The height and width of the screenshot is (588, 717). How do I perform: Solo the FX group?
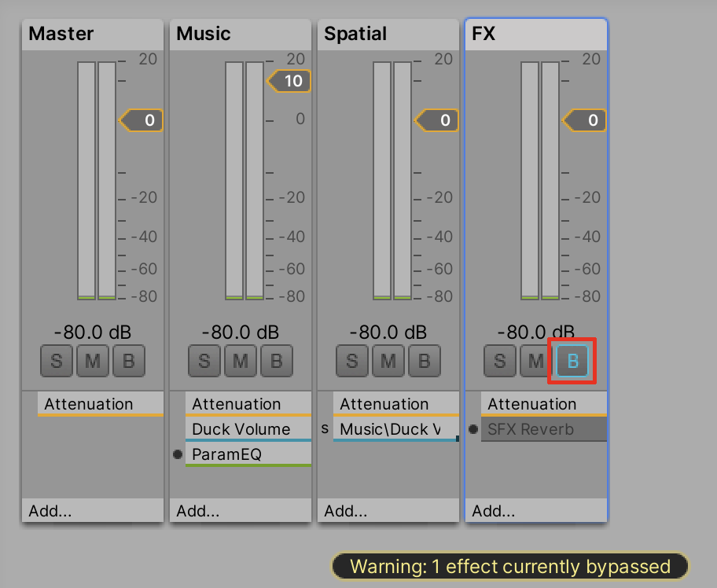pos(499,362)
